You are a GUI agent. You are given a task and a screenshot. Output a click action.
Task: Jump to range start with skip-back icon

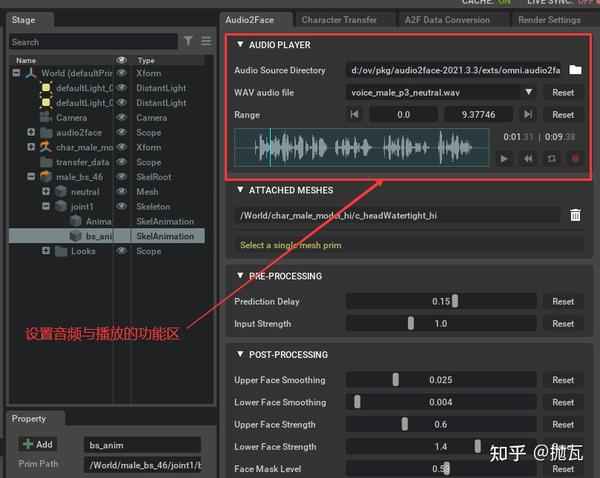354,115
